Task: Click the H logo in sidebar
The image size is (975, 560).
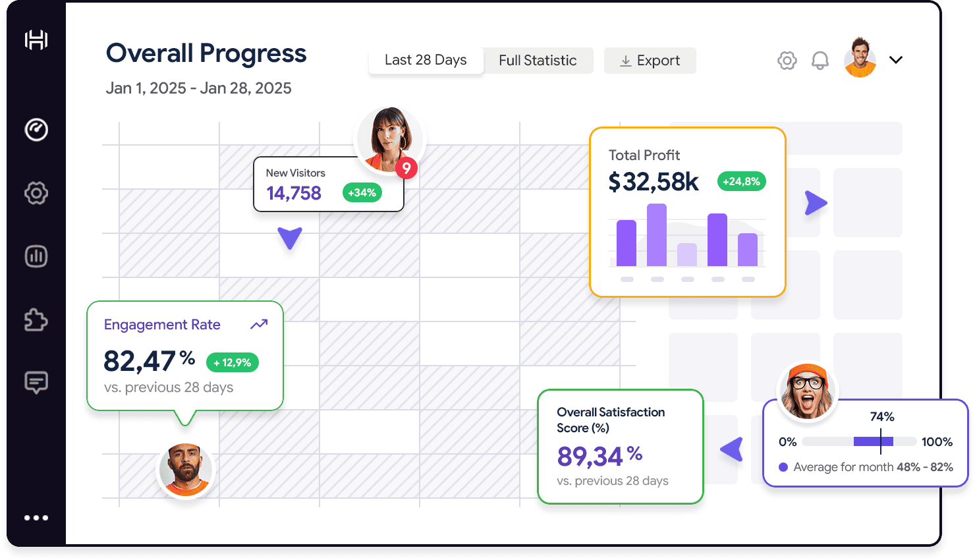Action: [36, 40]
